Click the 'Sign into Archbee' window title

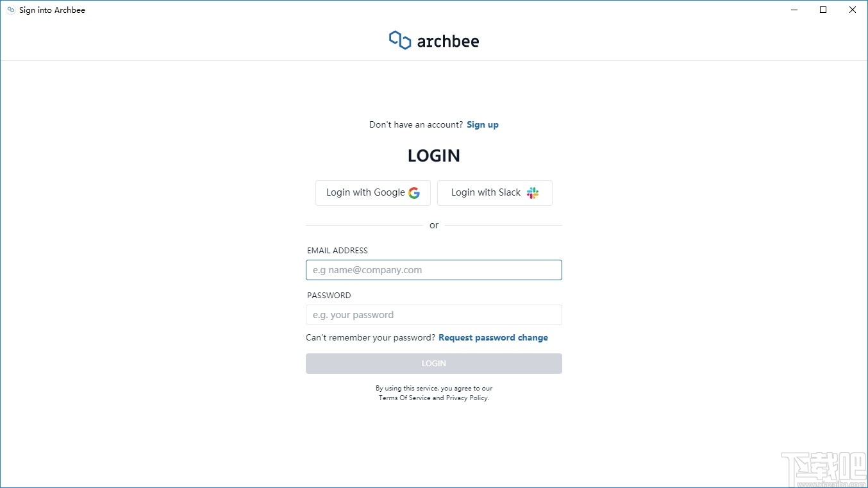pos(52,10)
